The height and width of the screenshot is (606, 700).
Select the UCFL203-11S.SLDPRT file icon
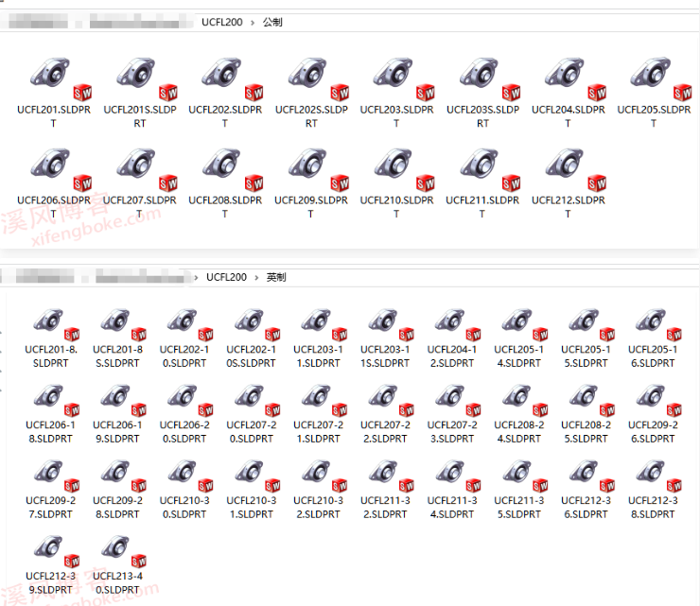pos(391,325)
